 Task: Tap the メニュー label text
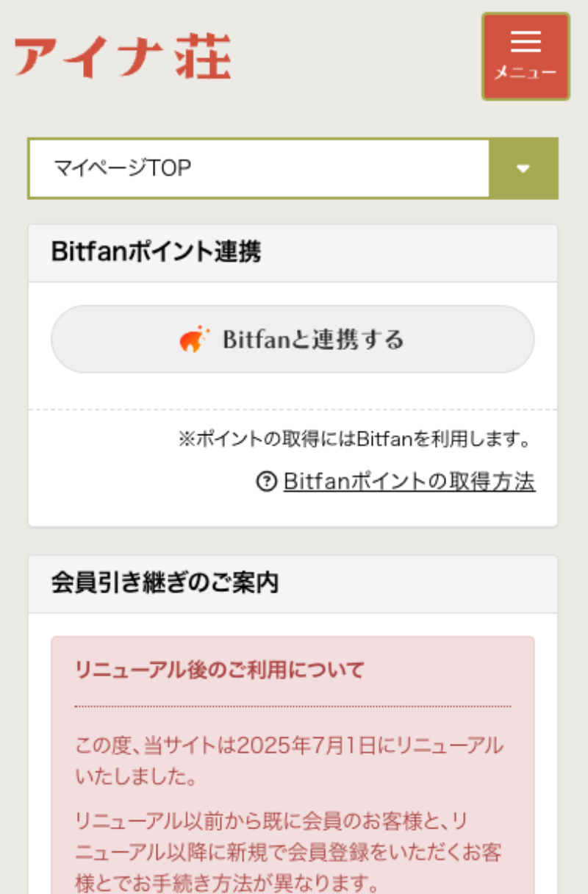coord(526,73)
